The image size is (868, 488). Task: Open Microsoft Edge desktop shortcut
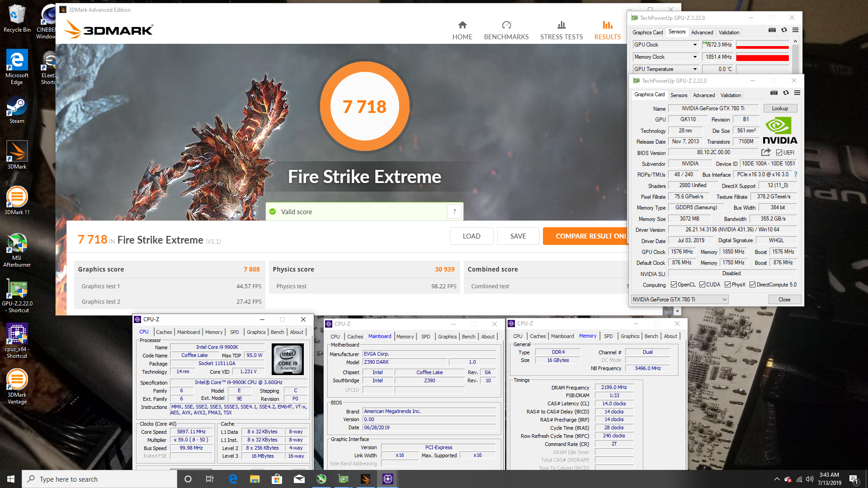click(x=17, y=67)
